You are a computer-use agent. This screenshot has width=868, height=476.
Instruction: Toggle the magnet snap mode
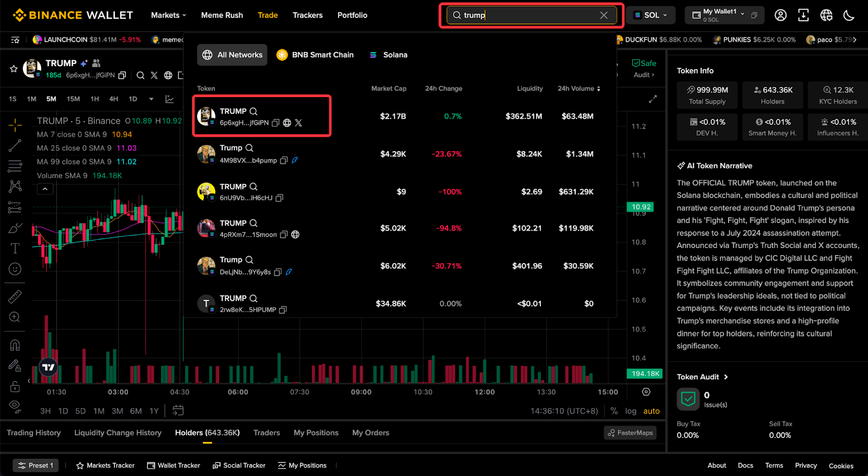pos(15,345)
